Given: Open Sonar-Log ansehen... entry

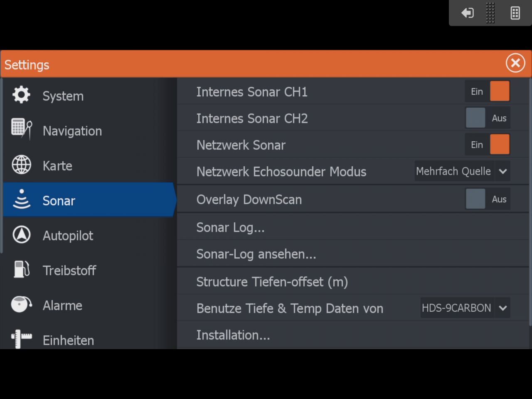Looking at the screenshot, I should (256, 254).
